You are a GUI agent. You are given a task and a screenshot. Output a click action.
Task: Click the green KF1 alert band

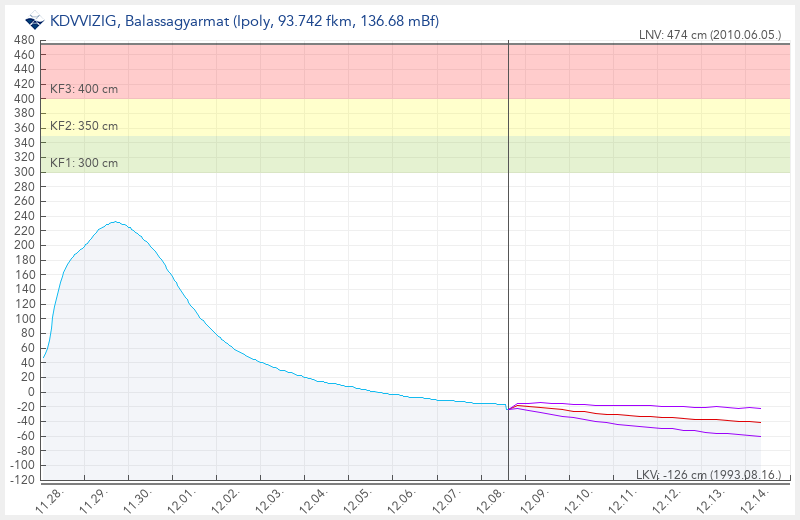(x=300, y=154)
